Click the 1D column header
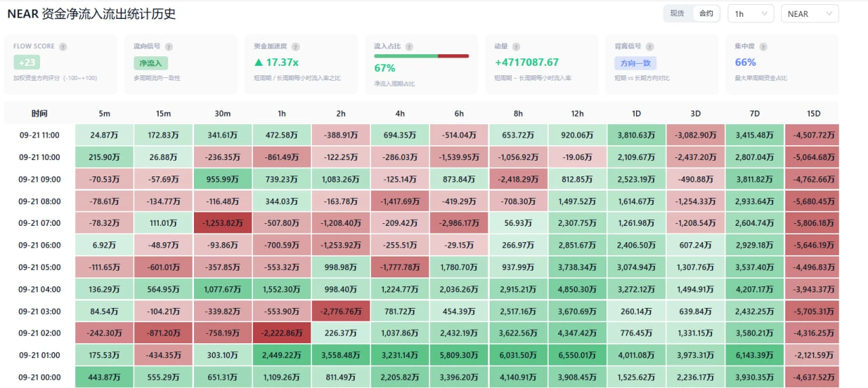This screenshot has height=388, width=868. [637, 113]
